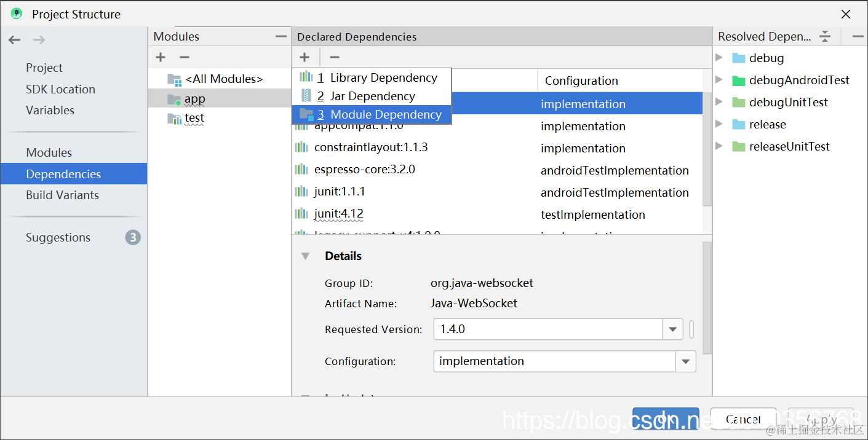Image resolution: width=868 pixels, height=440 pixels.
Task: Click the Requested Version field 1.4.0
Action: point(548,329)
